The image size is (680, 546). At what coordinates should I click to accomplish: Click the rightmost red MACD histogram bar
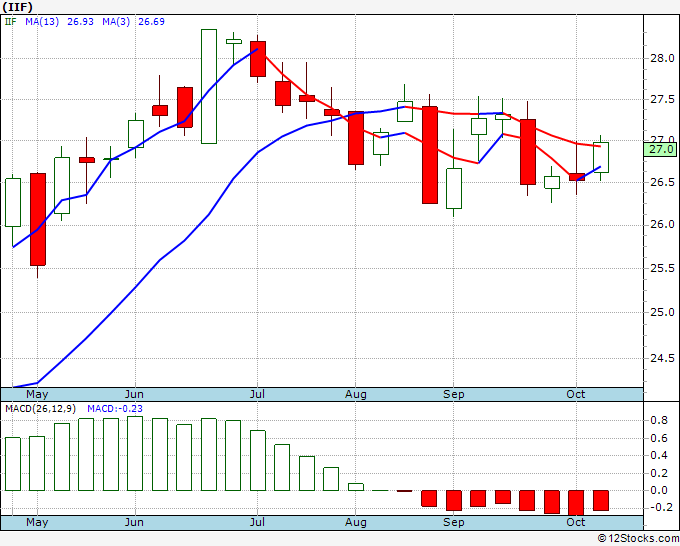(x=601, y=500)
